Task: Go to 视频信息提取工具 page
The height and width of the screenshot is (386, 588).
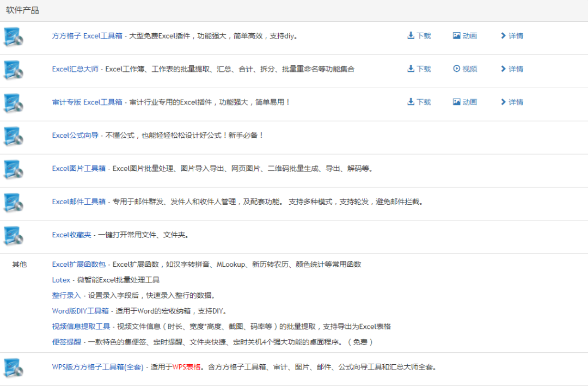Action: [81, 327]
